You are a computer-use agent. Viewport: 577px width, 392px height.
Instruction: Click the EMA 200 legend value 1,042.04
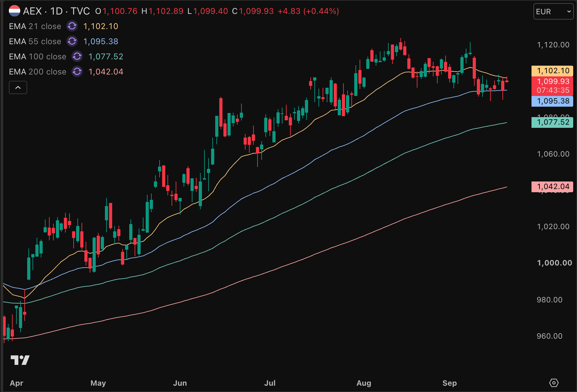(x=106, y=72)
